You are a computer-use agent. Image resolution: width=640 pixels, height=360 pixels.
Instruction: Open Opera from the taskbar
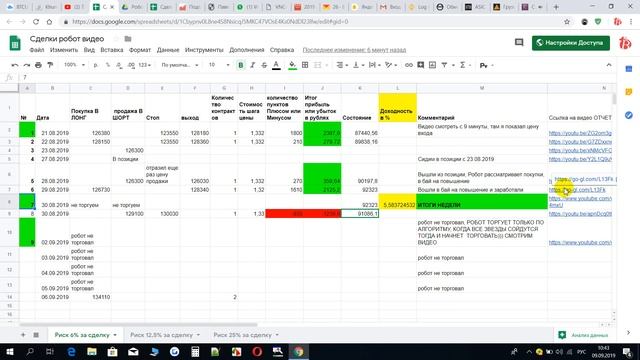[257, 351]
